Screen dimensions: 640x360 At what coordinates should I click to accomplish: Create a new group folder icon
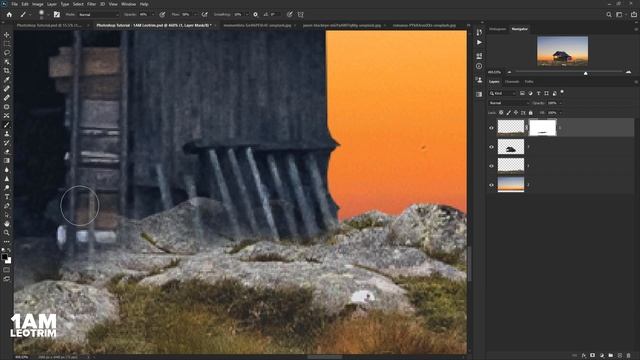[x=611, y=356]
